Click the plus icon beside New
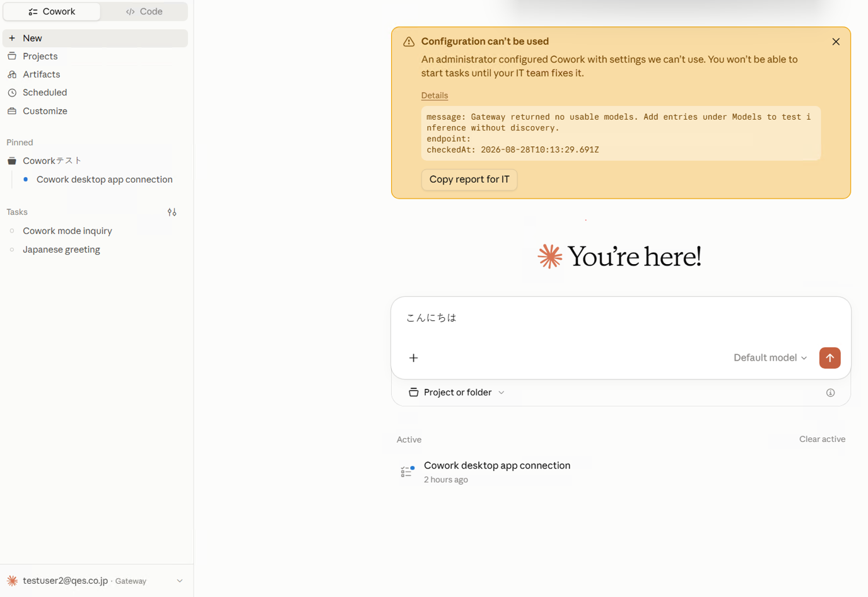Viewport: 868px width, 597px height. point(12,38)
